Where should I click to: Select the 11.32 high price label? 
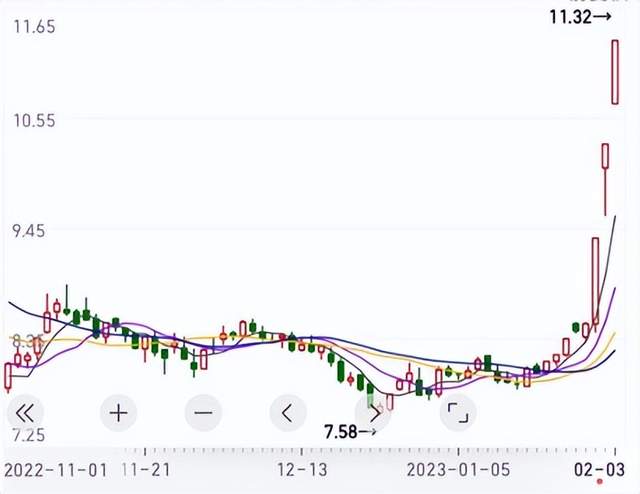580,17
